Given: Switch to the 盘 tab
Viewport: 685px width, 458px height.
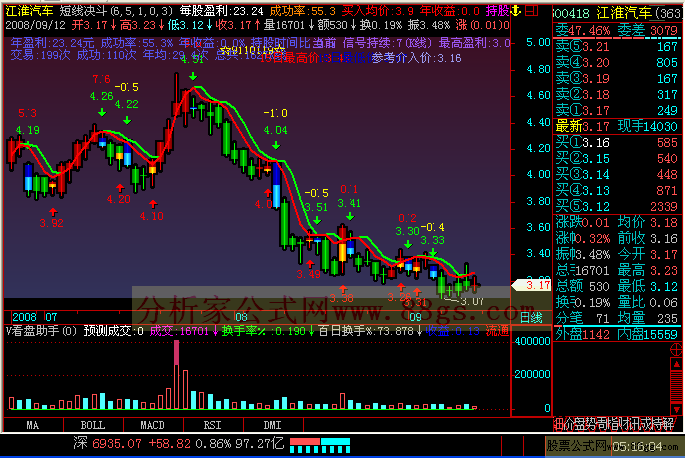Looking at the screenshot, I should pyautogui.click(x=579, y=423).
